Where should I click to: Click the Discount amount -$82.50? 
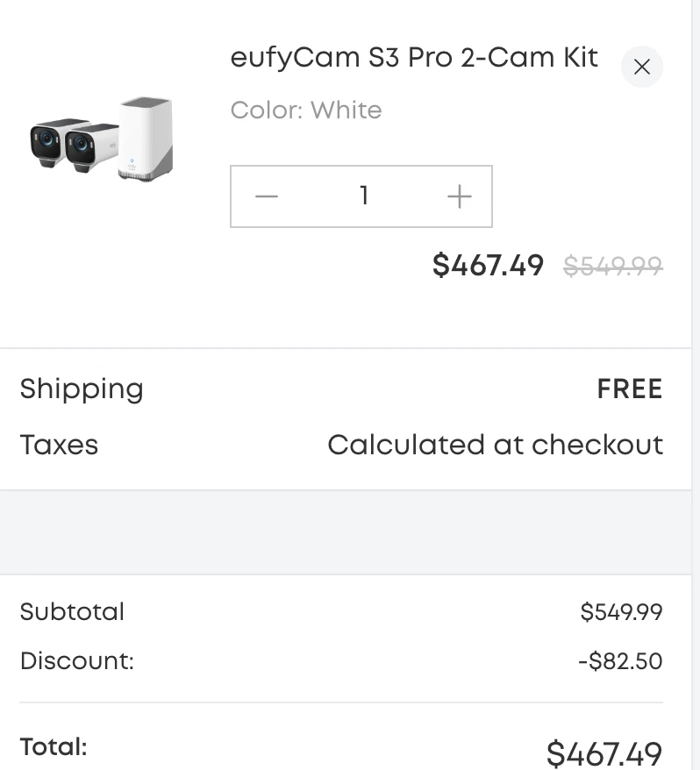(619, 660)
